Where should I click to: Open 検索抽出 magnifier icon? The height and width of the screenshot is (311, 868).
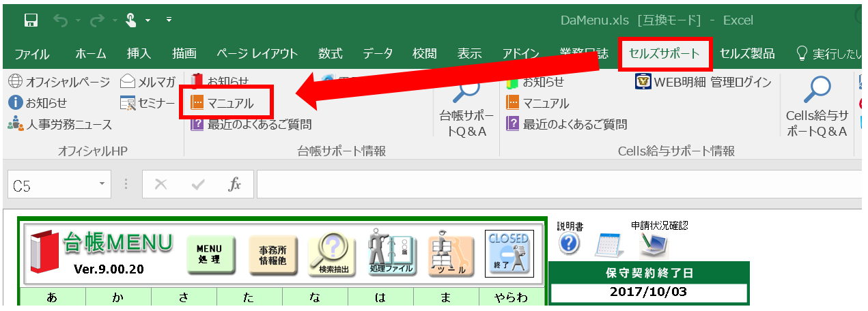click(x=331, y=254)
